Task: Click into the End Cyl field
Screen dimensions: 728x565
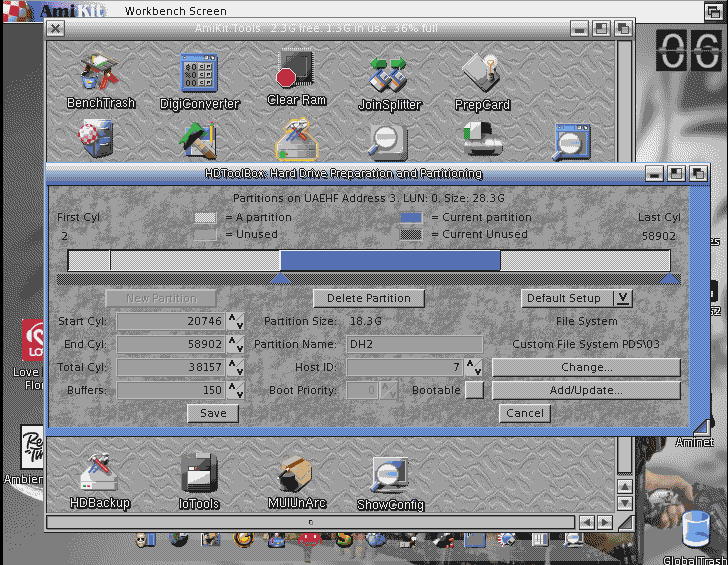Action: tap(171, 344)
